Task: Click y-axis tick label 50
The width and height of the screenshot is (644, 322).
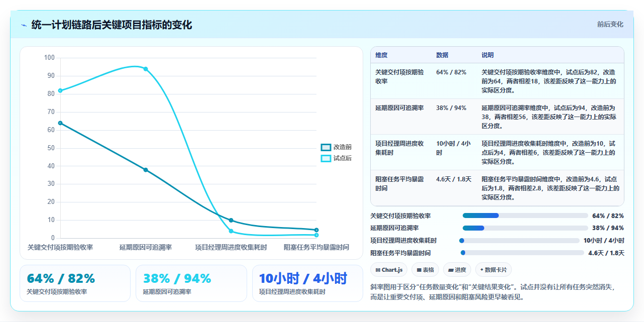Action: [x=51, y=148]
